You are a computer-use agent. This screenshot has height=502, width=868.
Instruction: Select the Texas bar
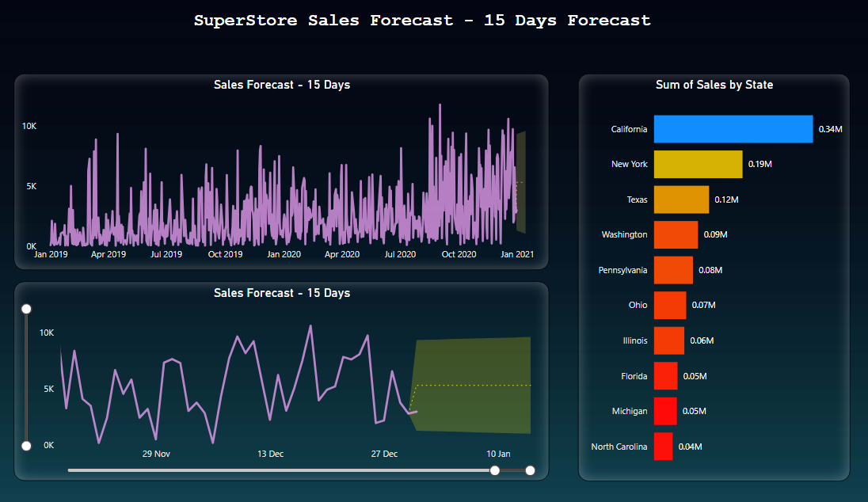click(680, 200)
